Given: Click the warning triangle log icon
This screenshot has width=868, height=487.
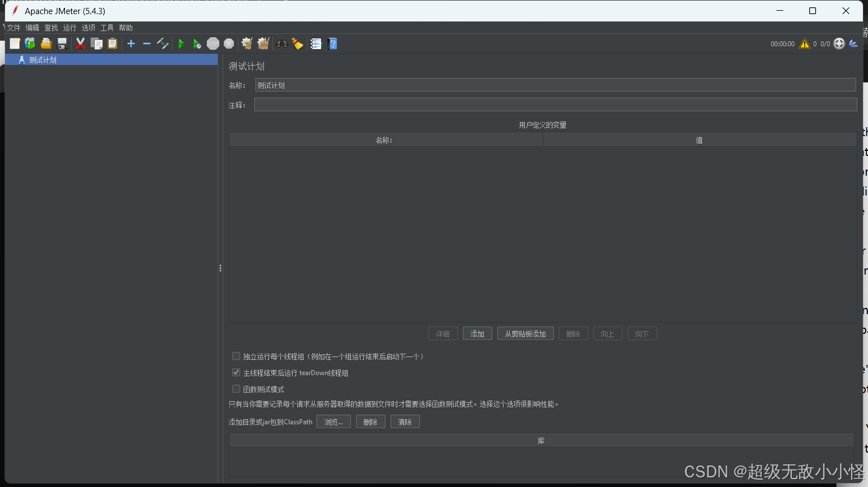Looking at the screenshot, I should tap(805, 44).
